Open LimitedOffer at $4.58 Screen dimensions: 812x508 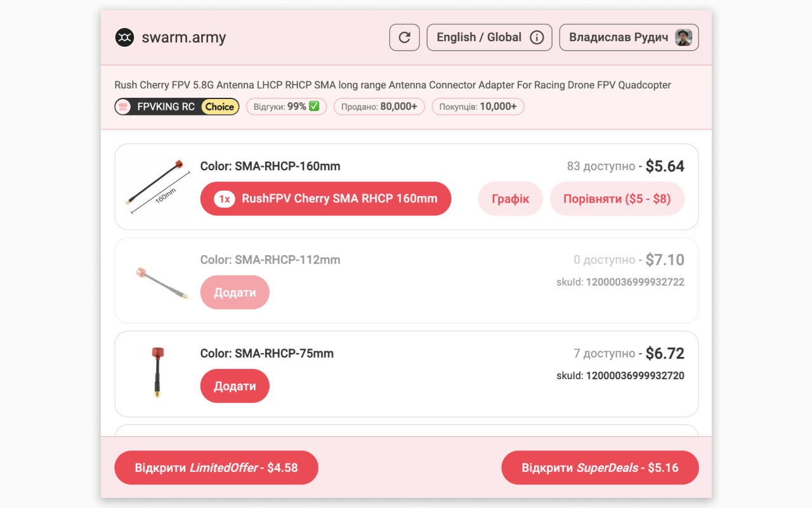tap(216, 467)
